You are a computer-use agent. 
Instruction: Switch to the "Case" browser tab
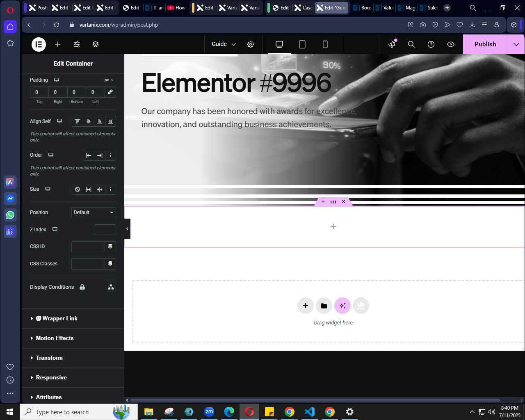pyautogui.click(x=304, y=7)
